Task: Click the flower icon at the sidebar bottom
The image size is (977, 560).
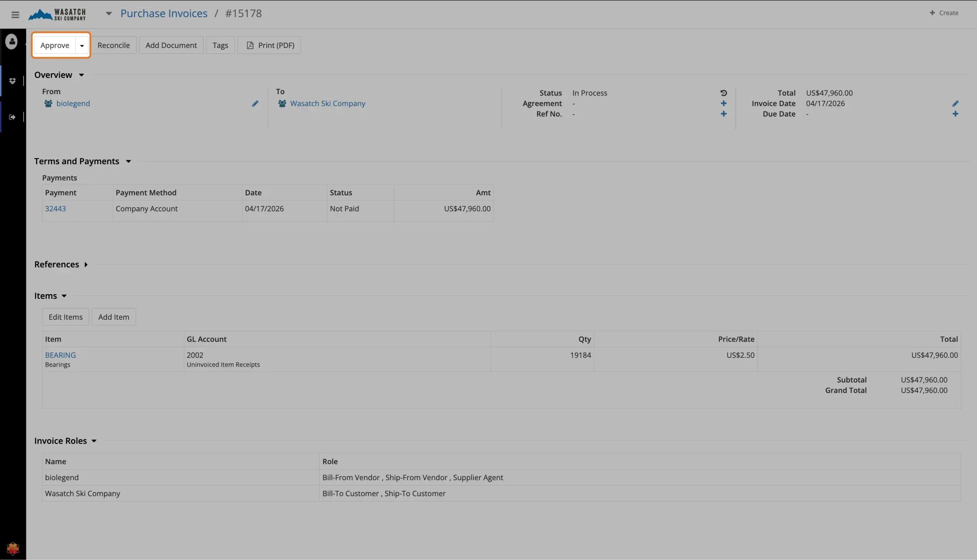Action: [13, 548]
